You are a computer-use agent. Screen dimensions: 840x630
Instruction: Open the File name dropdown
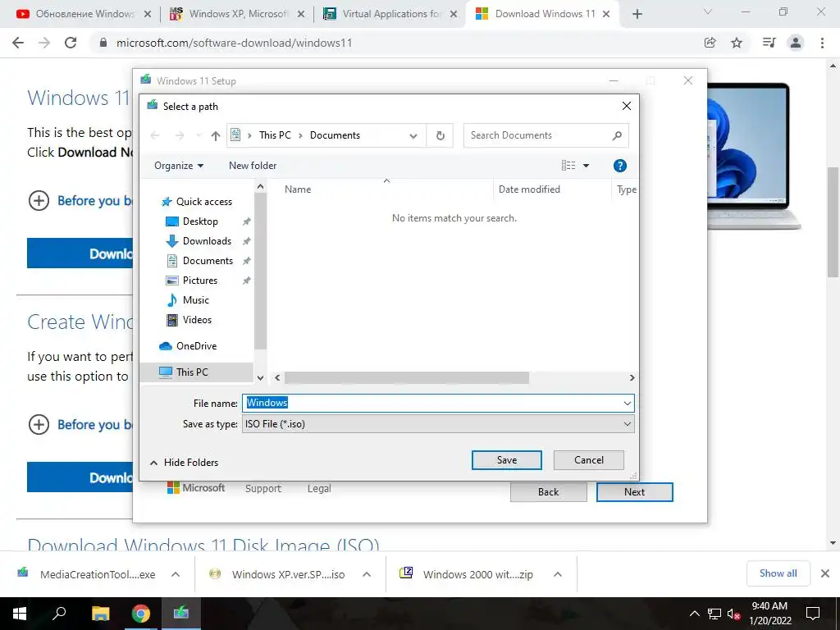(x=627, y=403)
